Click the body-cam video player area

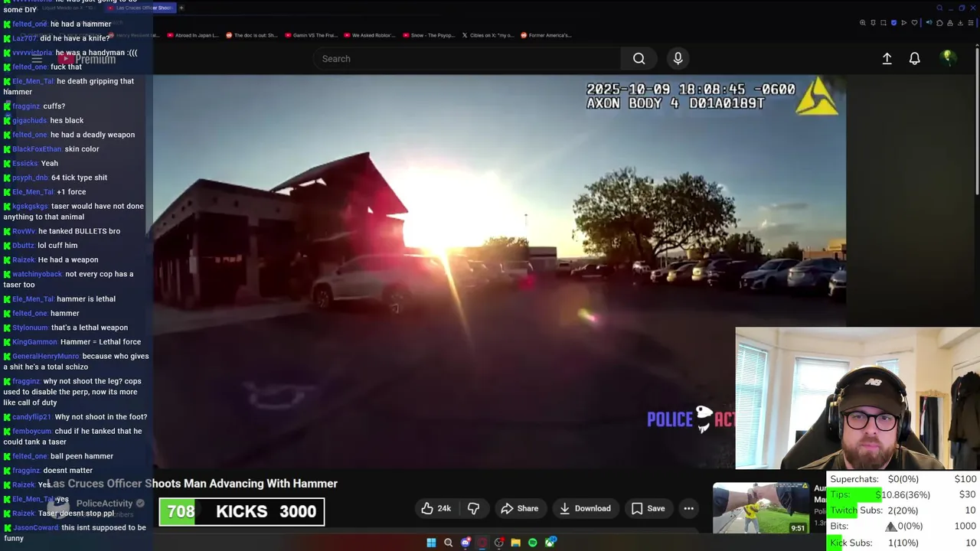(x=499, y=272)
